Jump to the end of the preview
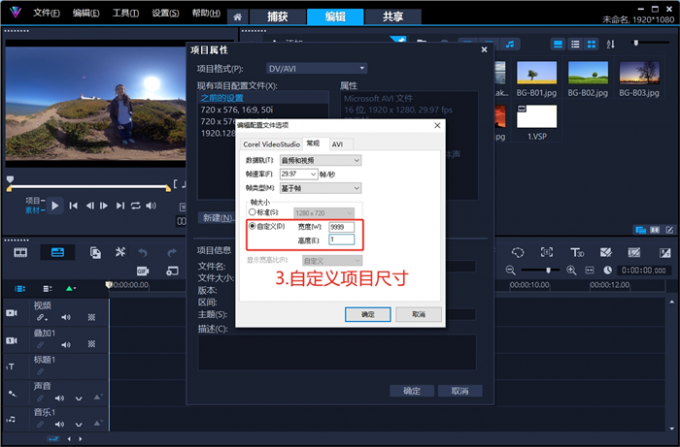The height and width of the screenshot is (447, 680). (120, 206)
